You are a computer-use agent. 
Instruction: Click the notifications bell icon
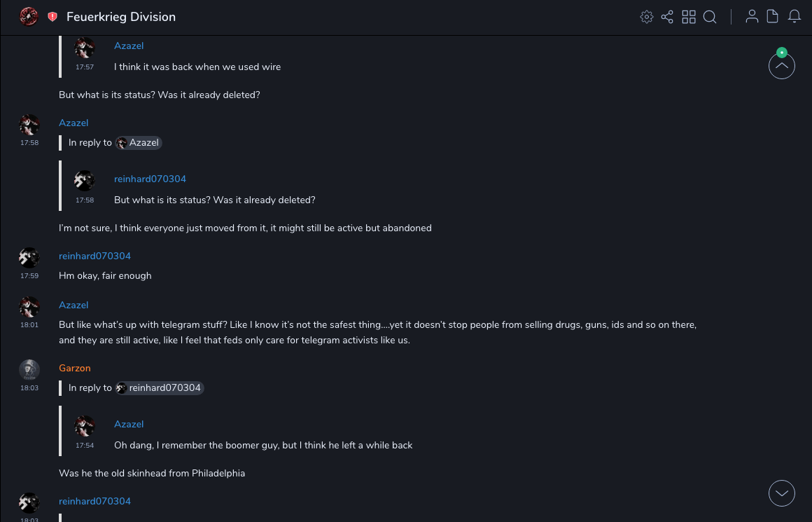click(794, 17)
